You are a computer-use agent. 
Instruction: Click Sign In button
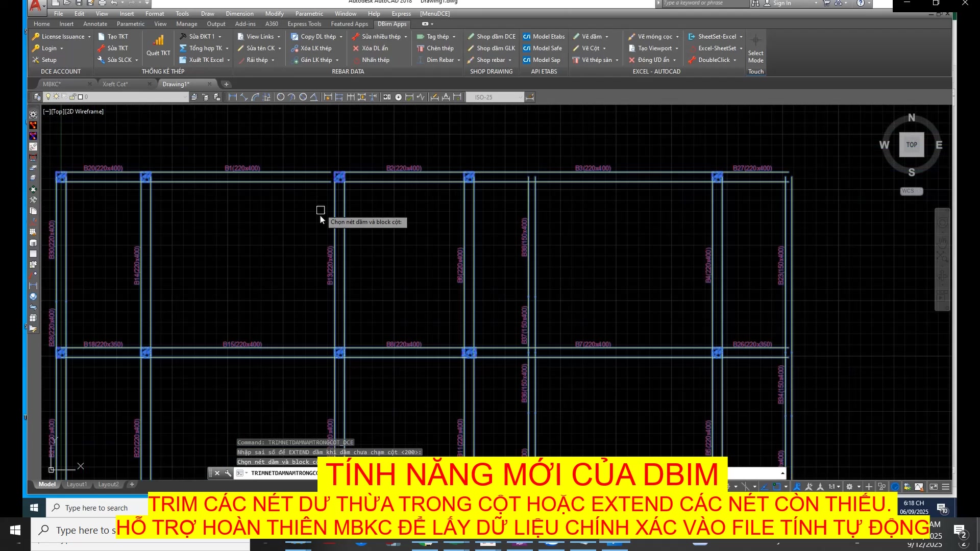(x=781, y=3)
